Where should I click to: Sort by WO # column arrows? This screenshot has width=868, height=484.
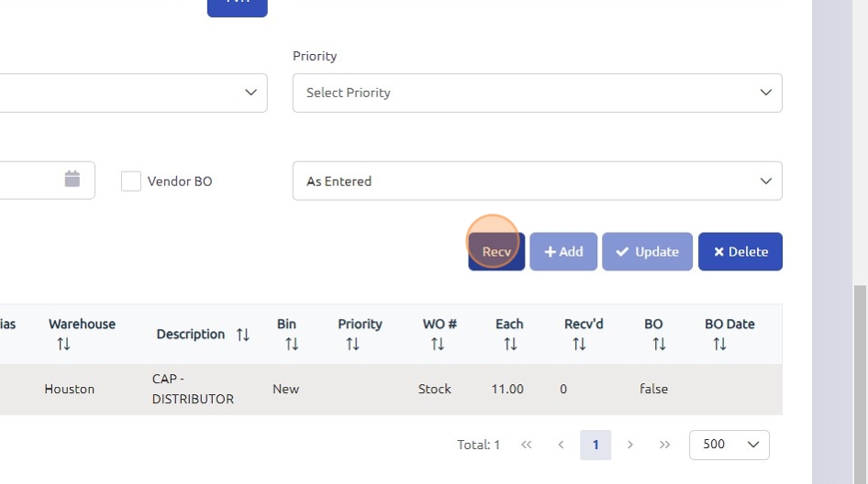pos(438,345)
